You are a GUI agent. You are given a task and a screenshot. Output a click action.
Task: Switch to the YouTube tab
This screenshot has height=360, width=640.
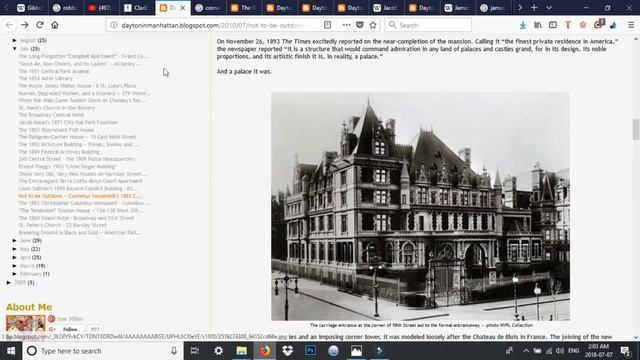pyautogui.click(x=99, y=8)
